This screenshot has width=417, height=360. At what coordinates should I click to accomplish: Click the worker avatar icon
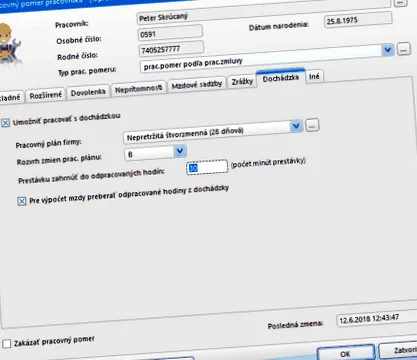point(9,44)
